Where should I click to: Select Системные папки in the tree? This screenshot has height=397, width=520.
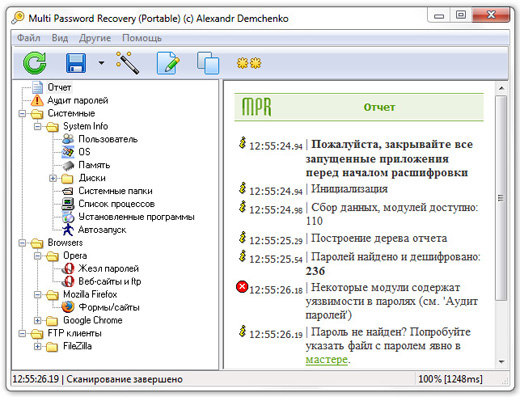click(115, 191)
